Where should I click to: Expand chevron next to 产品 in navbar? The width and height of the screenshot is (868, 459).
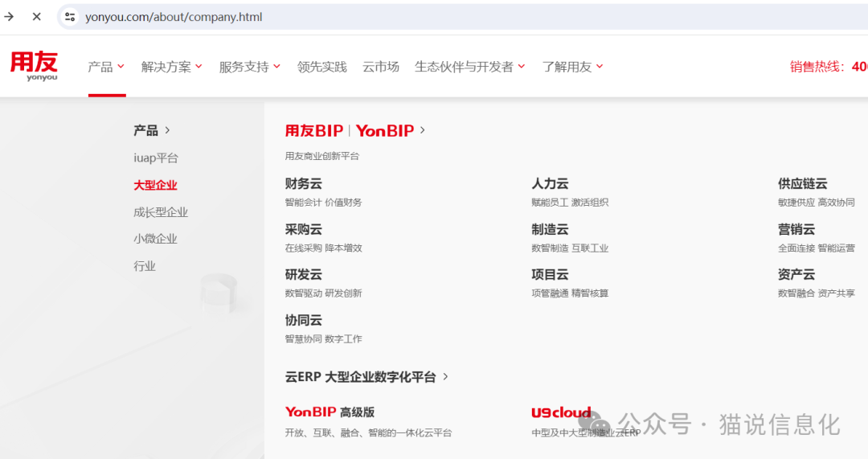(x=121, y=67)
